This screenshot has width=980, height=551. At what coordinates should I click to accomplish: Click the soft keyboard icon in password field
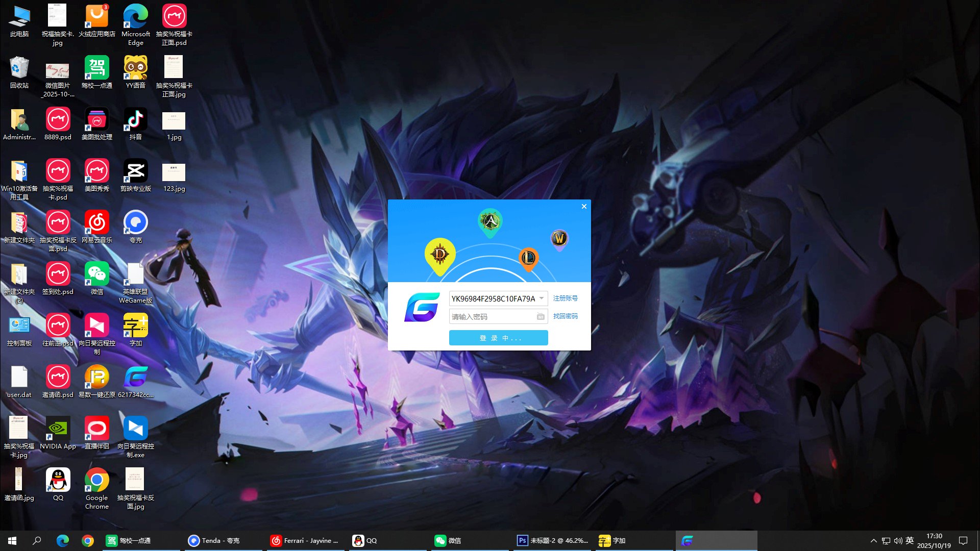click(x=541, y=317)
